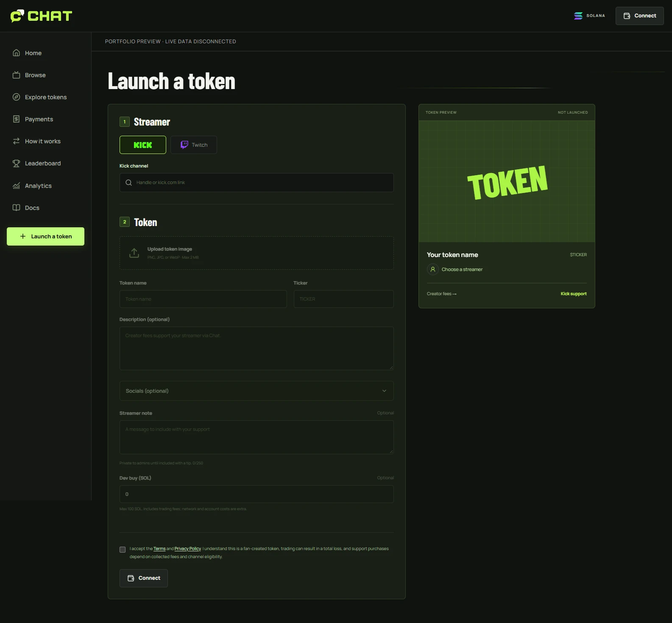Focus the Kick channel handle input
Viewport: 672px width, 623px height.
point(257,182)
